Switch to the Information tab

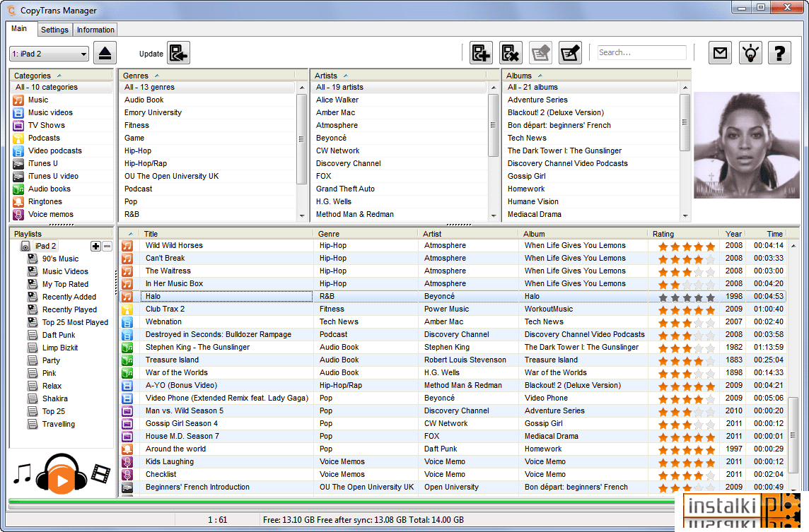pyautogui.click(x=95, y=30)
